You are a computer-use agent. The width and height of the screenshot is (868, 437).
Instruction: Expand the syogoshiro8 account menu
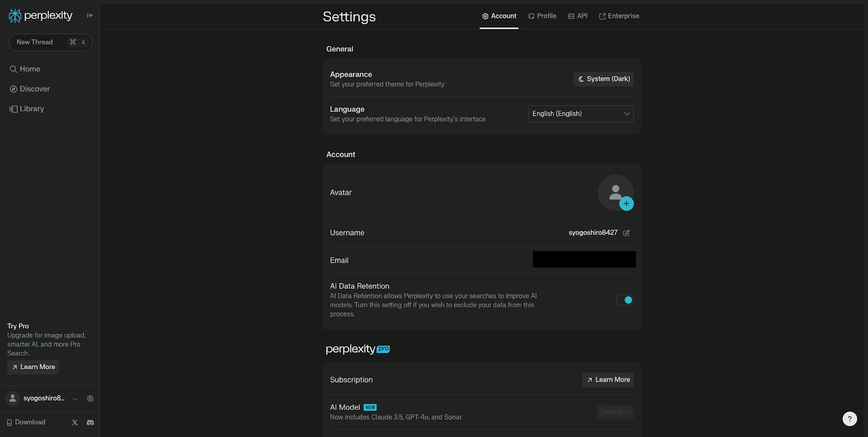75,399
